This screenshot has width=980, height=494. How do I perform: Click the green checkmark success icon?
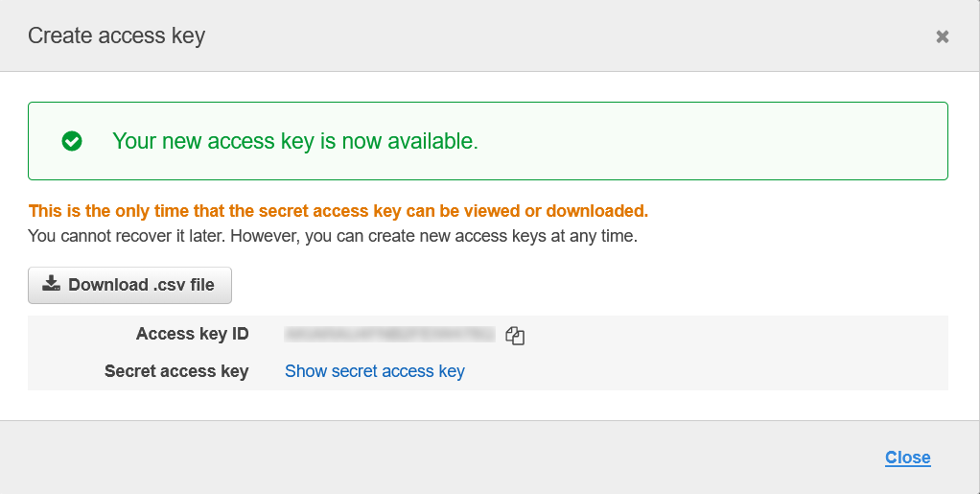72,141
